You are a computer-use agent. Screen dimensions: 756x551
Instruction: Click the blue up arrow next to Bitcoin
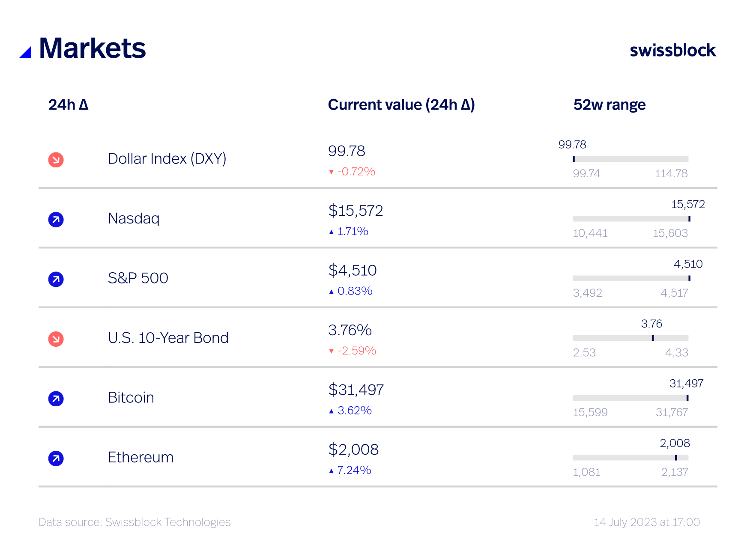[56, 399]
